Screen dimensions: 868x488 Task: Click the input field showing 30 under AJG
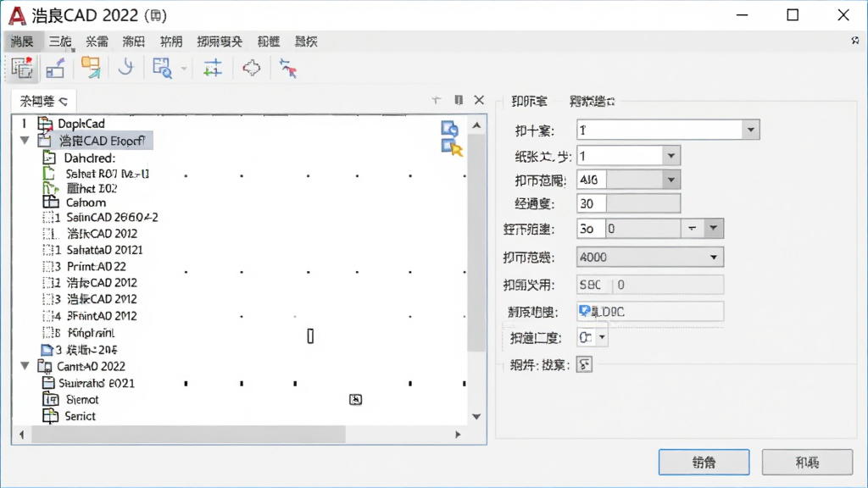pos(628,203)
